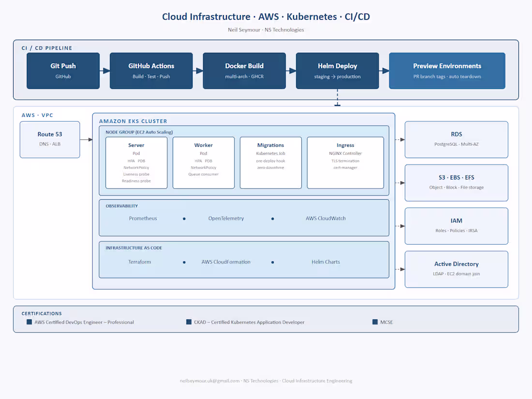The image size is (532, 399).
Task: Click the OBSERVABILITY section label
Action: click(122, 206)
